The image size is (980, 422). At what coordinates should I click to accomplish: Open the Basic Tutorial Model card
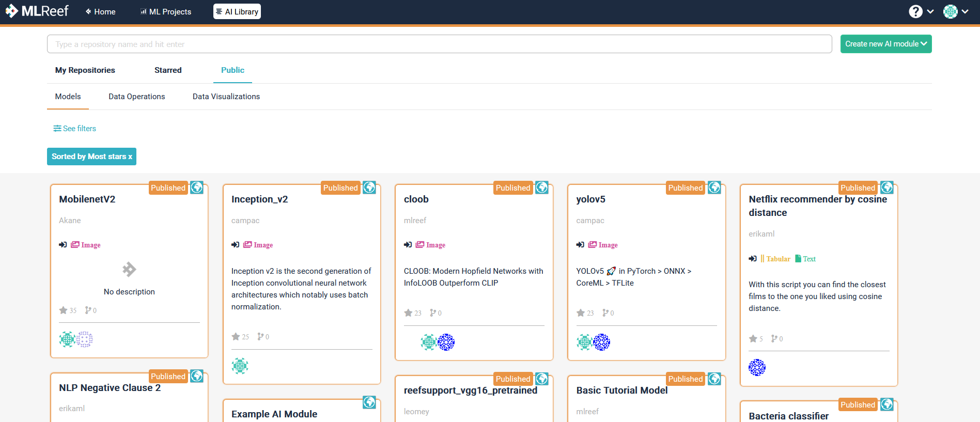pyautogui.click(x=622, y=390)
